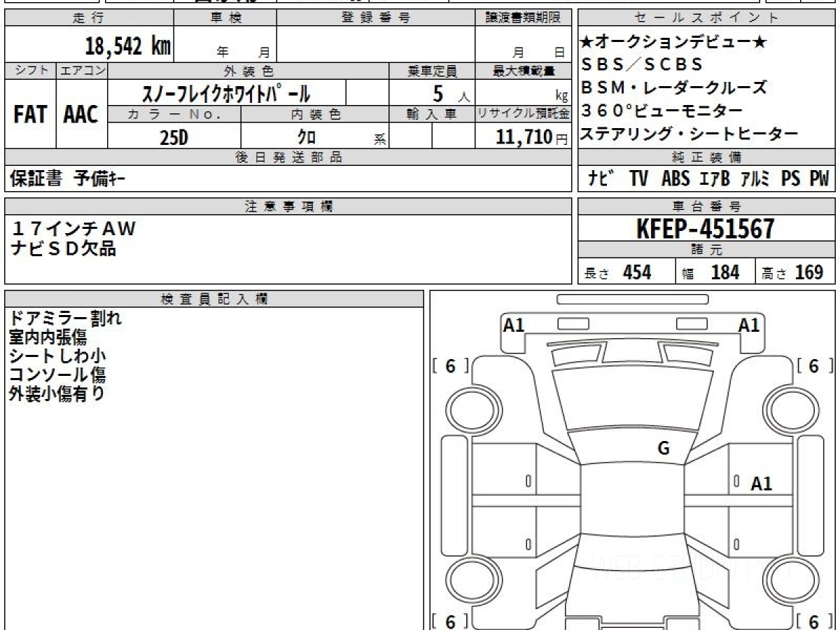Select the note "17インチAW"
The height and width of the screenshot is (630, 840).
tap(74, 229)
